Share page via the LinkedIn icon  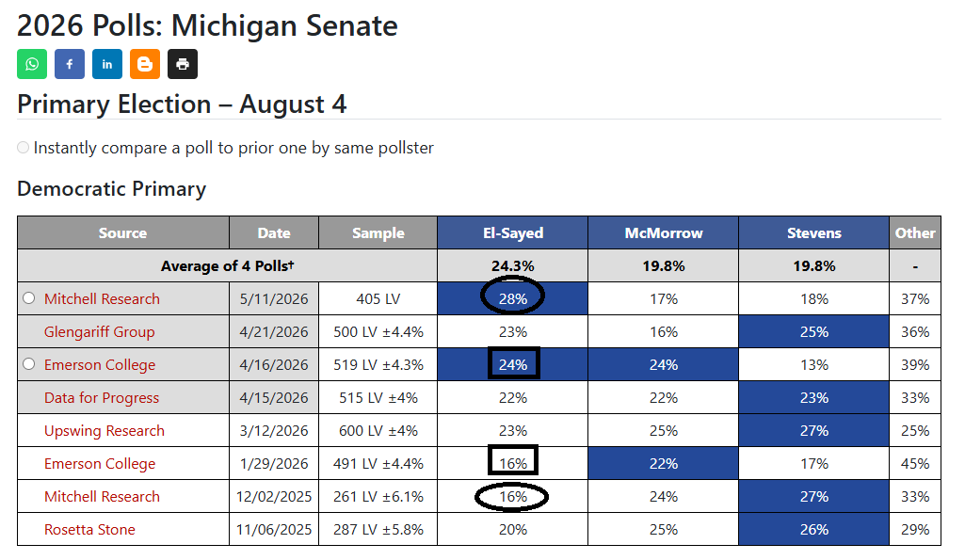[x=107, y=64]
